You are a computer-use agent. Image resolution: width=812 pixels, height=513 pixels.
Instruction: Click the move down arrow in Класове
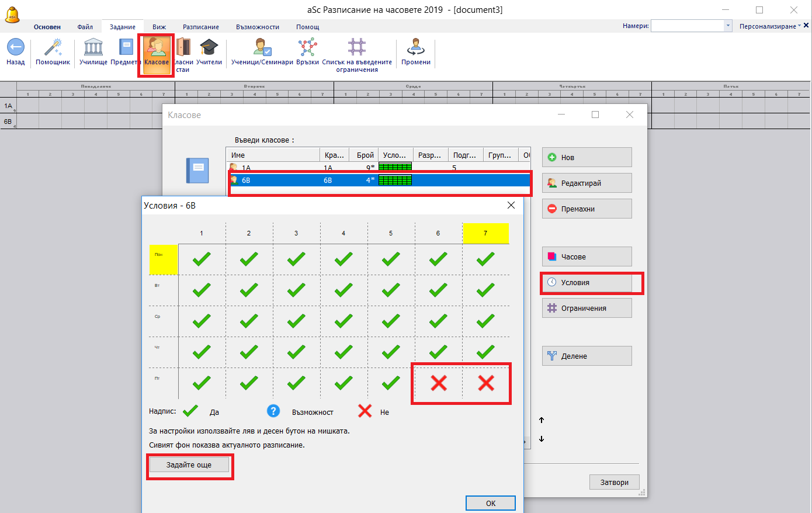[542, 439]
